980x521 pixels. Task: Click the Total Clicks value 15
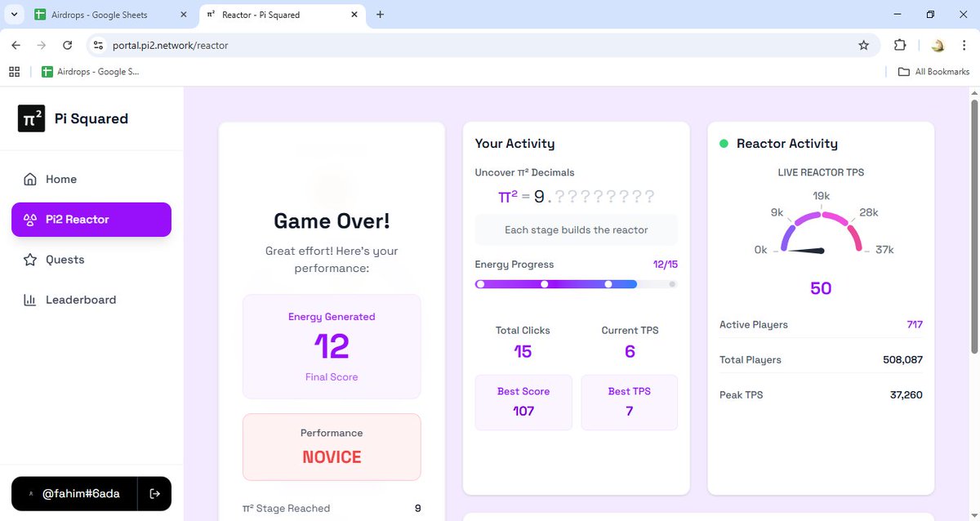523,351
